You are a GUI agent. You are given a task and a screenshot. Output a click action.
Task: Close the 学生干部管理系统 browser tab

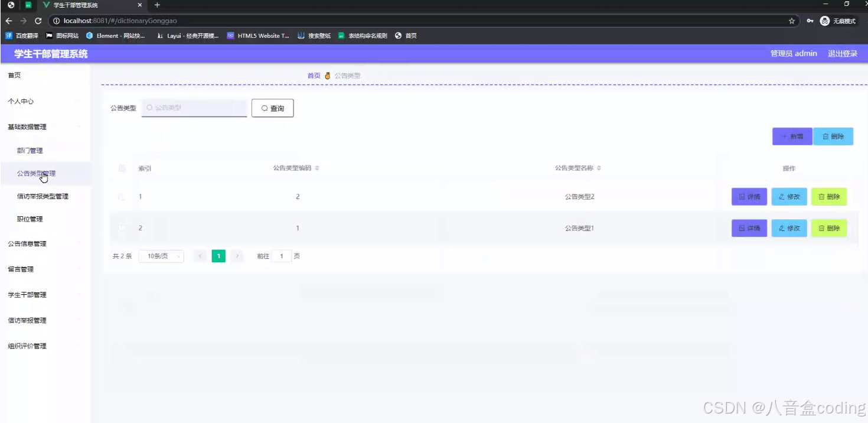[x=139, y=5]
